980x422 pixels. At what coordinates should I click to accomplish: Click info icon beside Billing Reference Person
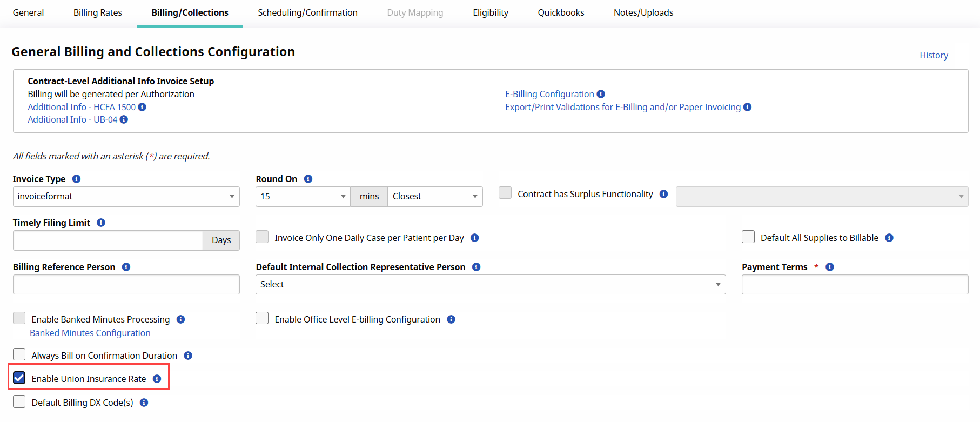[126, 267]
